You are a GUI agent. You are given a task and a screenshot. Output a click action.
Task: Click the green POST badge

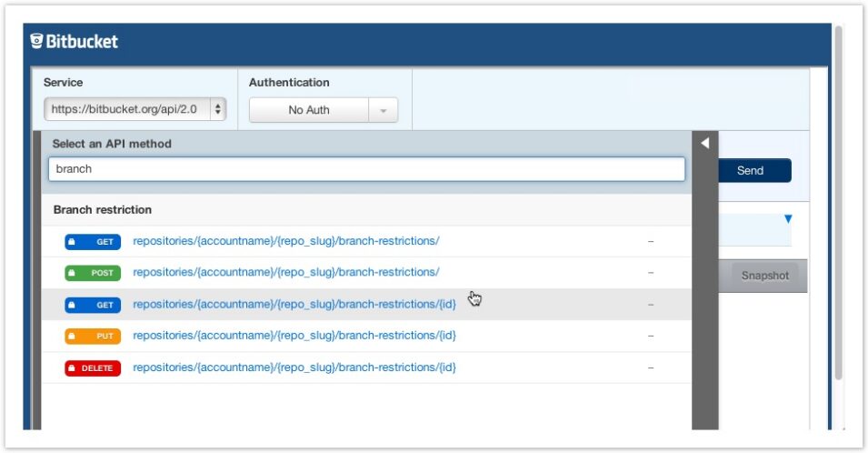[93, 273]
